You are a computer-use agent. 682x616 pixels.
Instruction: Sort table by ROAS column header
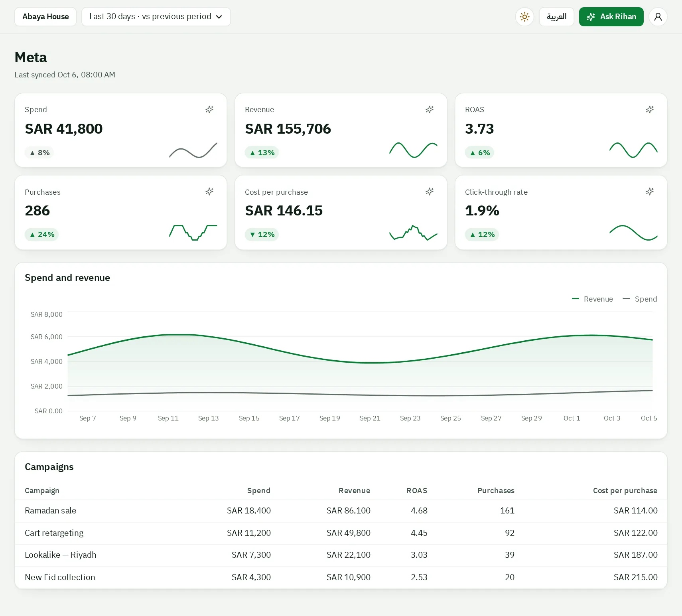point(417,490)
